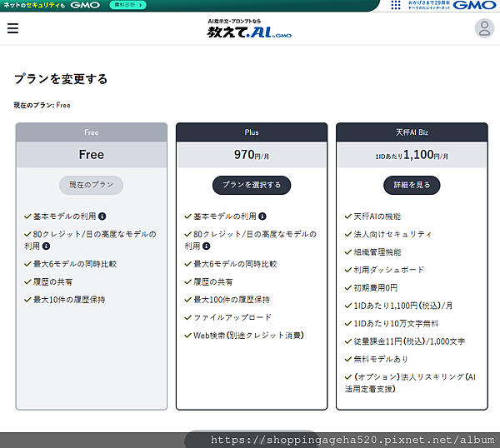Open the user account avatar
The image size is (500, 448).
pyautogui.click(x=484, y=28)
